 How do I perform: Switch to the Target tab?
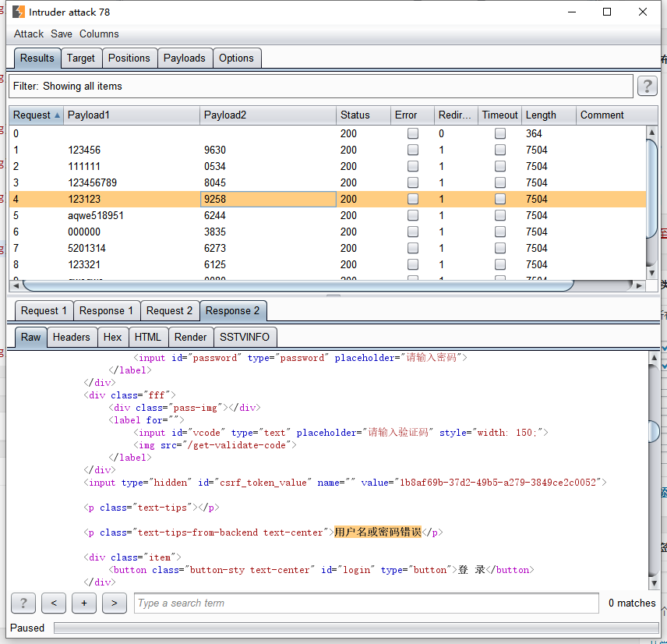(x=81, y=58)
